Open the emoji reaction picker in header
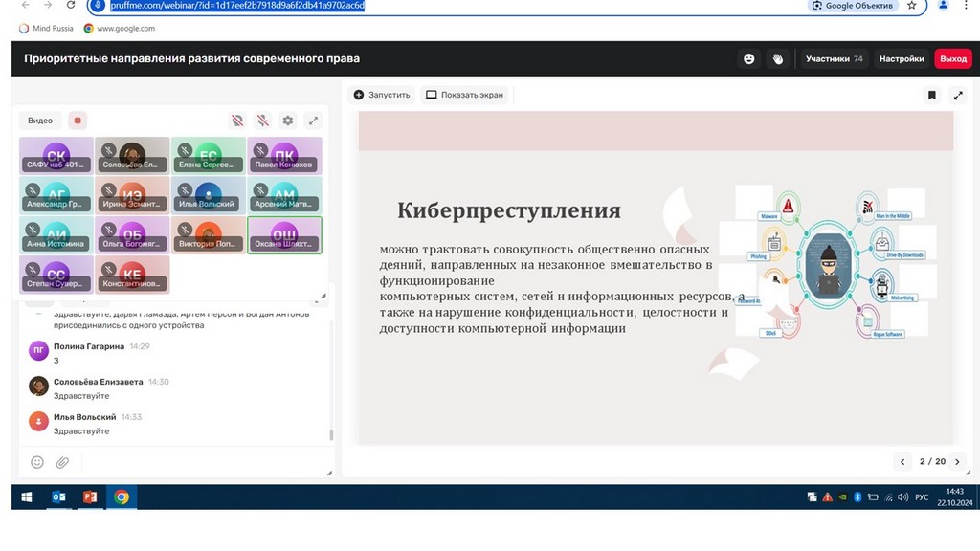Image resolution: width=980 pixels, height=551 pixels. [748, 58]
